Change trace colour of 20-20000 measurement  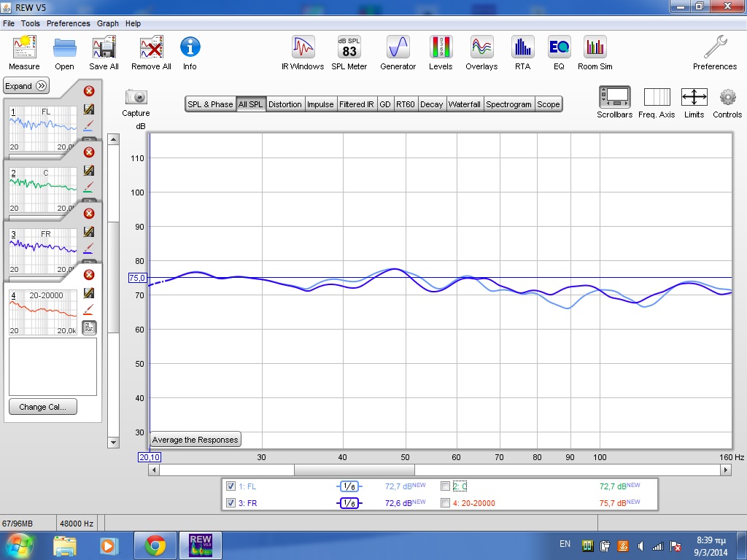88,309
